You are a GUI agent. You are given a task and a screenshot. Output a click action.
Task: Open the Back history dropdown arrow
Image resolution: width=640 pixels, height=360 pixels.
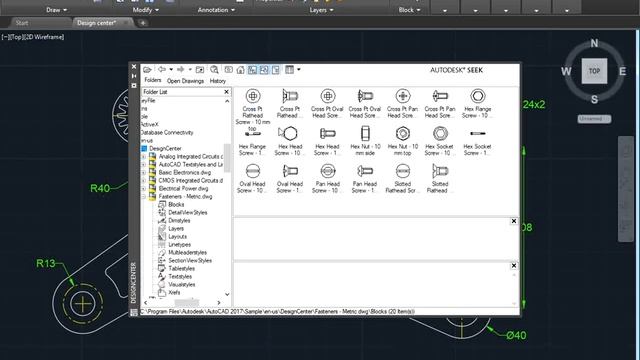click(x=171, y=70)
